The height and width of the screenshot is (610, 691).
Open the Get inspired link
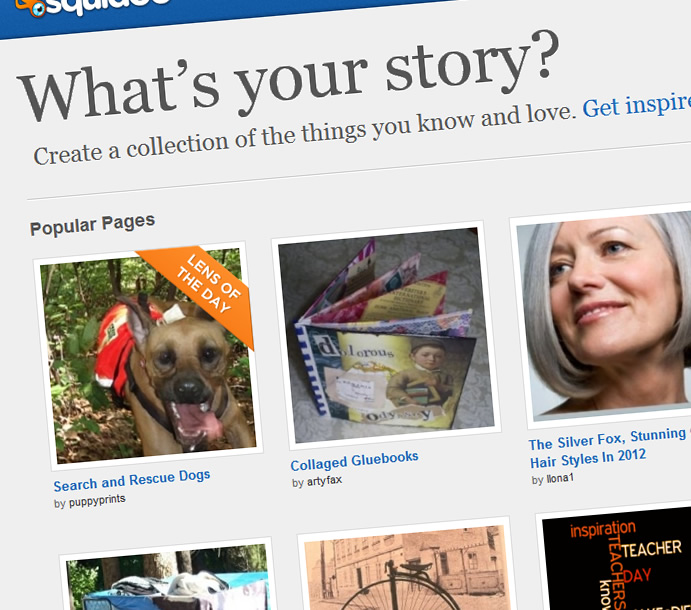point(637,105)
